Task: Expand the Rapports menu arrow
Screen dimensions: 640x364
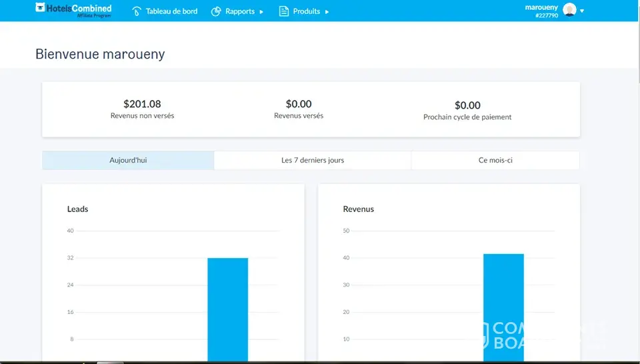Action: pos(261,12)
